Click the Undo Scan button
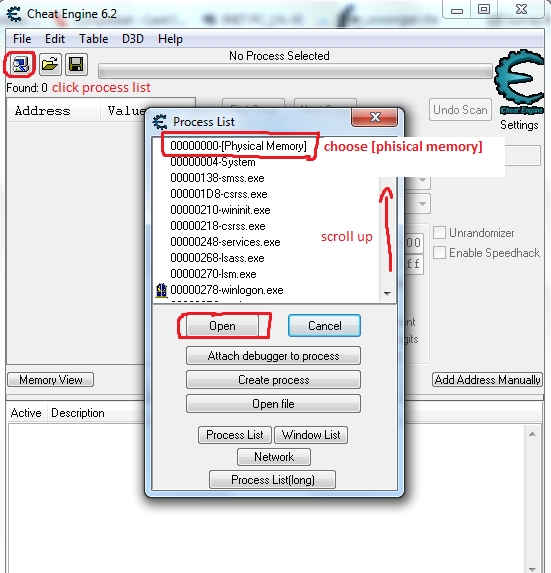This screenshot has width=551, height=573. 460,110
